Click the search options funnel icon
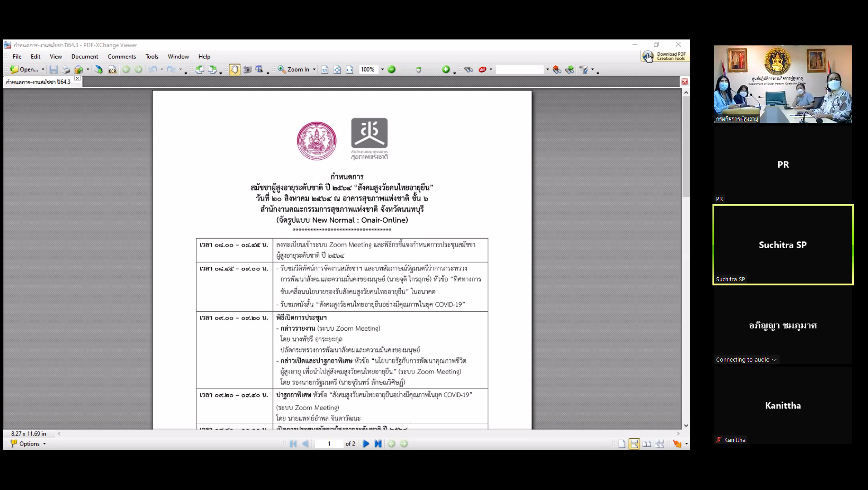Viewport: 868px width, 490px height. [x=584, y=69]
